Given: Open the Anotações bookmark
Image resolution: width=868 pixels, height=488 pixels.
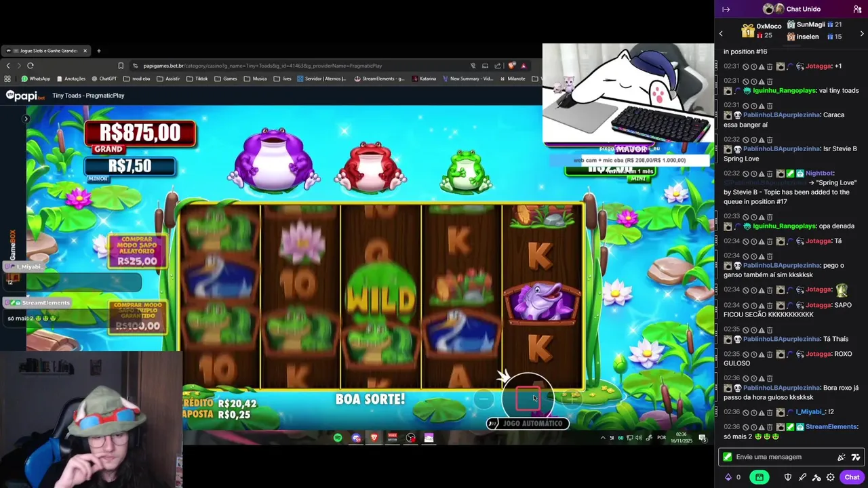Looking at the screenshot, I should click(71, 79).
